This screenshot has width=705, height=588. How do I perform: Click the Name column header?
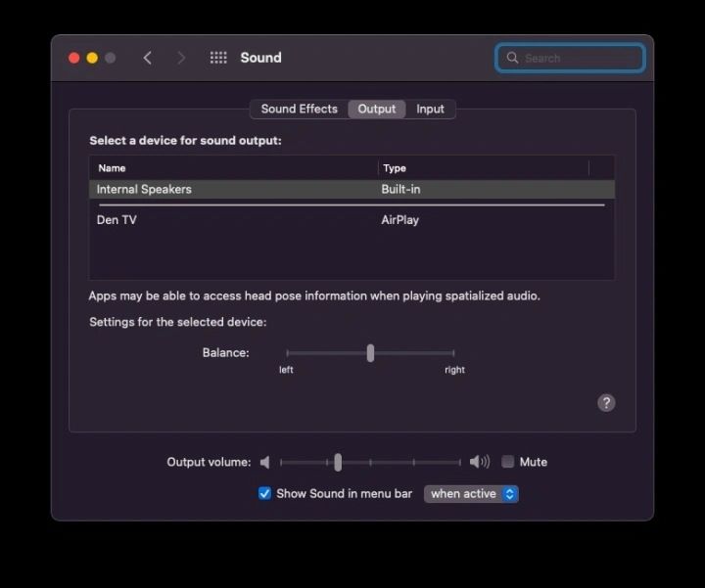click(112, 168)
